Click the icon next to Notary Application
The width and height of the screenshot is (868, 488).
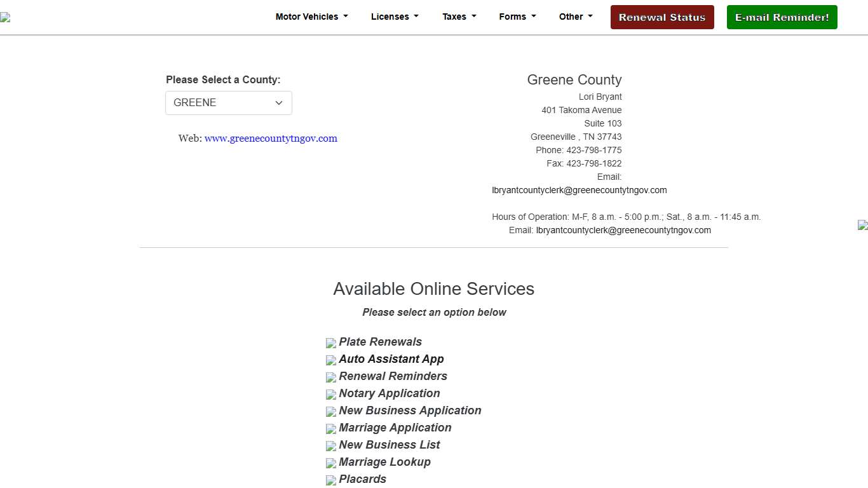pos(331,395)
